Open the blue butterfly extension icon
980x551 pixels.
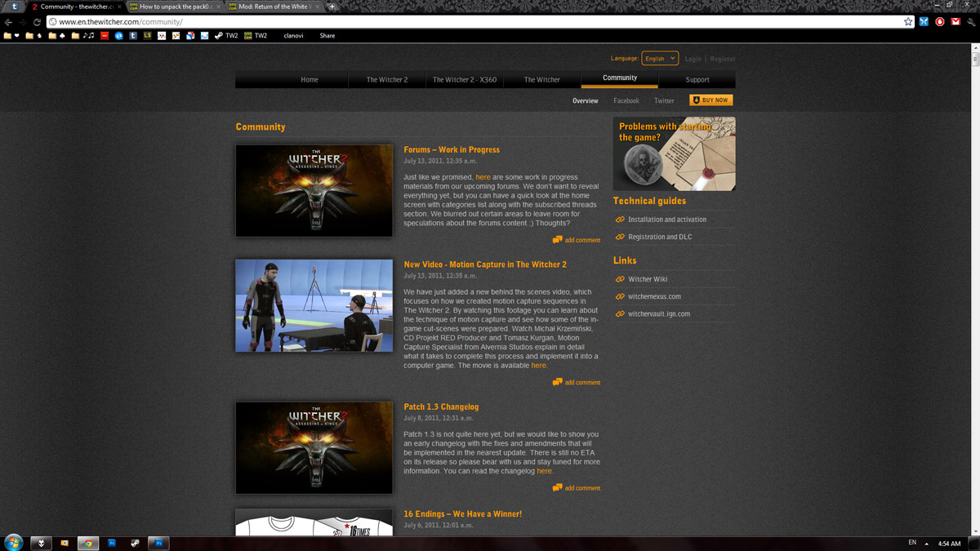[x=924, y=22]
